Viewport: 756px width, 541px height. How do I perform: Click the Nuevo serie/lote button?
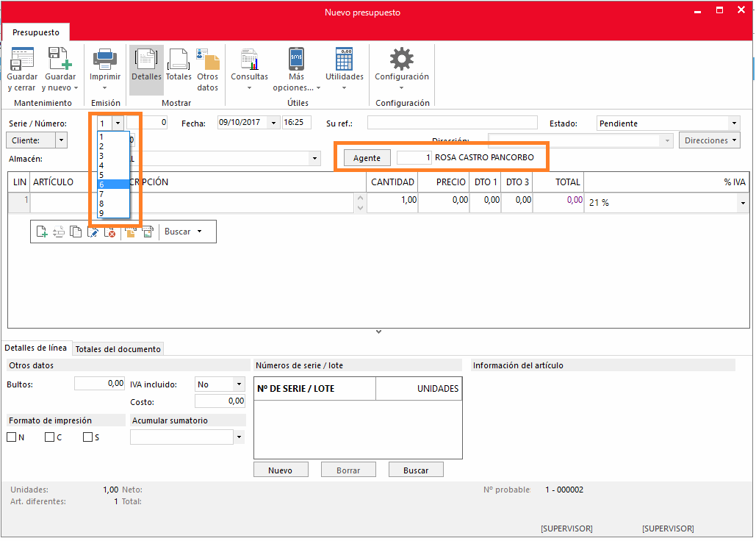click(280, 470)
